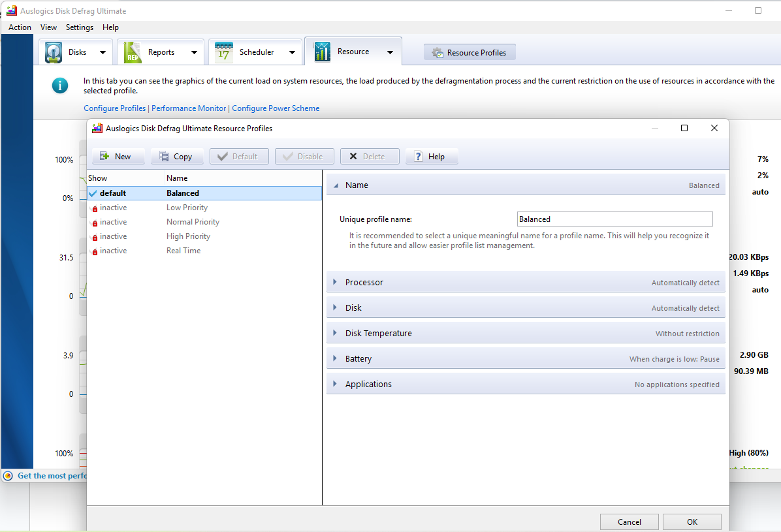The height and width of the screenshot is (532, 781).
Task: Select the inactive Low Priority profile
Action: tap(187, 208)
